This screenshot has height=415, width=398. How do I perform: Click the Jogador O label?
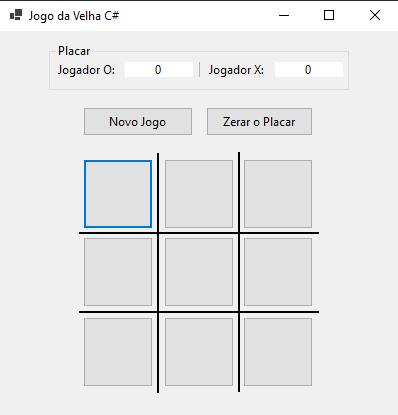click(86, 70)
